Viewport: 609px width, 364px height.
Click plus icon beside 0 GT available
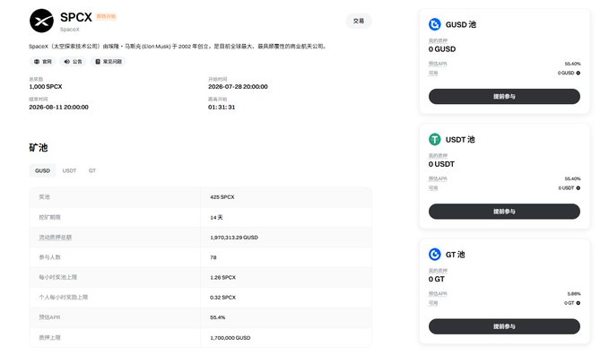pos(578,303)
